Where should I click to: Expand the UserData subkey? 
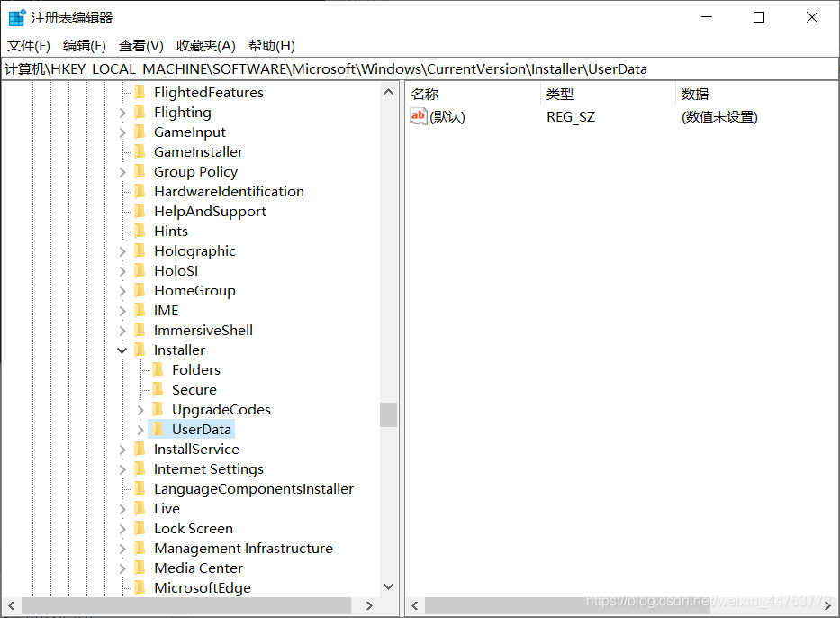point(140,430)
